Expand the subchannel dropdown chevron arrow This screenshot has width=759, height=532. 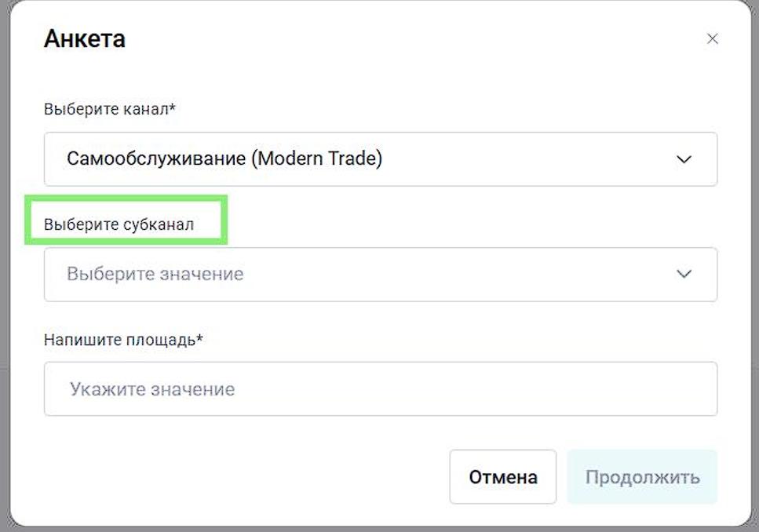684,274
